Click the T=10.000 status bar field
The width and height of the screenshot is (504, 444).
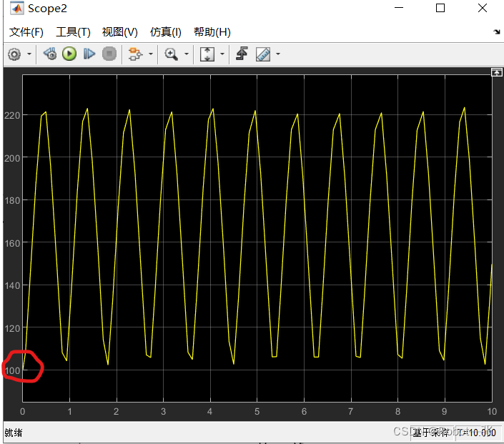click(477, 433)
